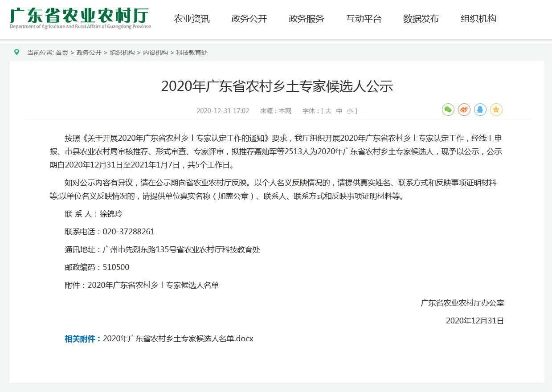Screen dimensions: 552x392
Task: Click the 相关附件 label
Action: pos(83,339)
